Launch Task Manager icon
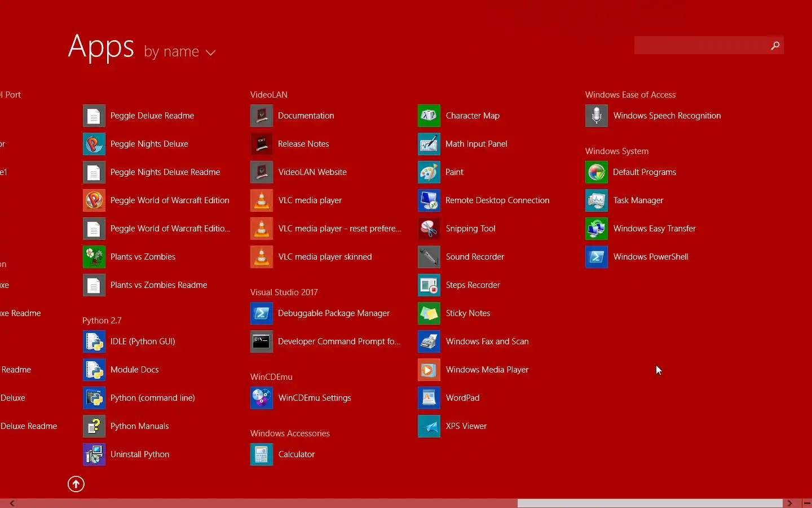The height and width of the screenshot is (508, 812). click(597, 200)
